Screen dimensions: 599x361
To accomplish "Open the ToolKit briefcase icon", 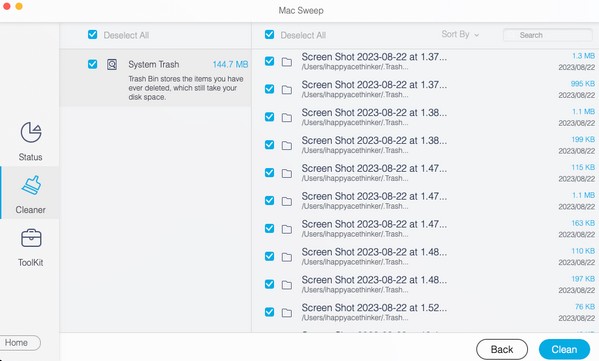I will (31, 238).
